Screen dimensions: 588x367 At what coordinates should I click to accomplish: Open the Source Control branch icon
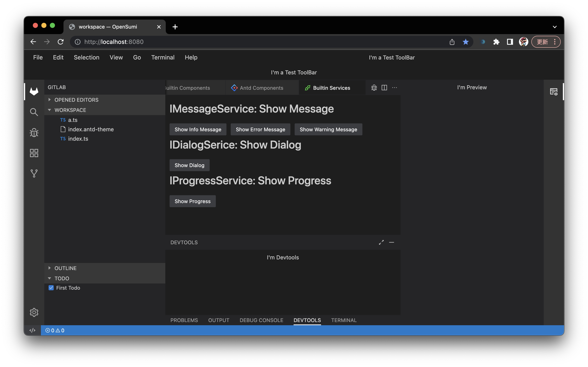[34, 173]
